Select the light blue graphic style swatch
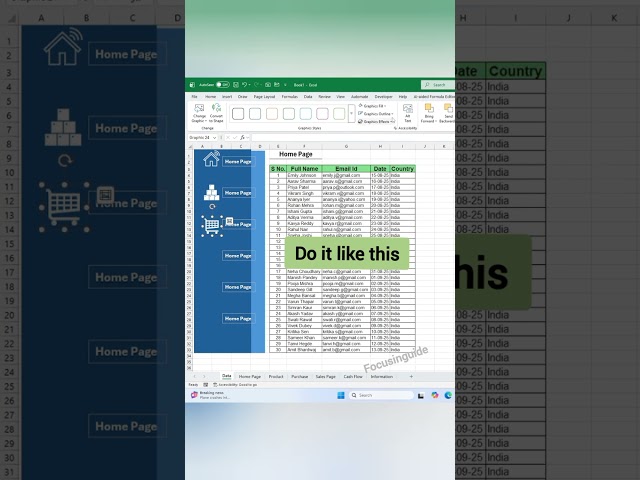Image resolution: width=640 pixels, height=480 pixels. click(x=305, y=113)
